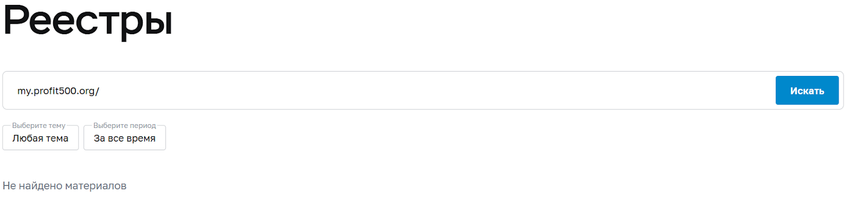This screenshot has width=868, height=199.
Task: Choose a topic via Любая тема selector
Action: [x=41, y=138]
